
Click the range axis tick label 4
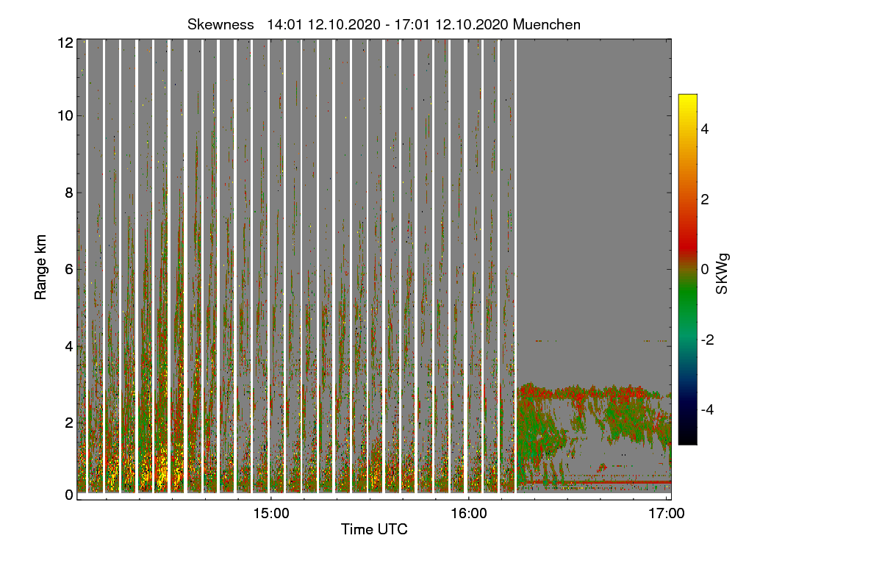coord(68,345)
